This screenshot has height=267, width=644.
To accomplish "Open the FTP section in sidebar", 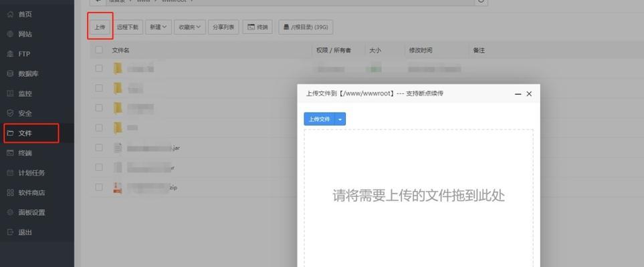I will click(x=24, y=53).
